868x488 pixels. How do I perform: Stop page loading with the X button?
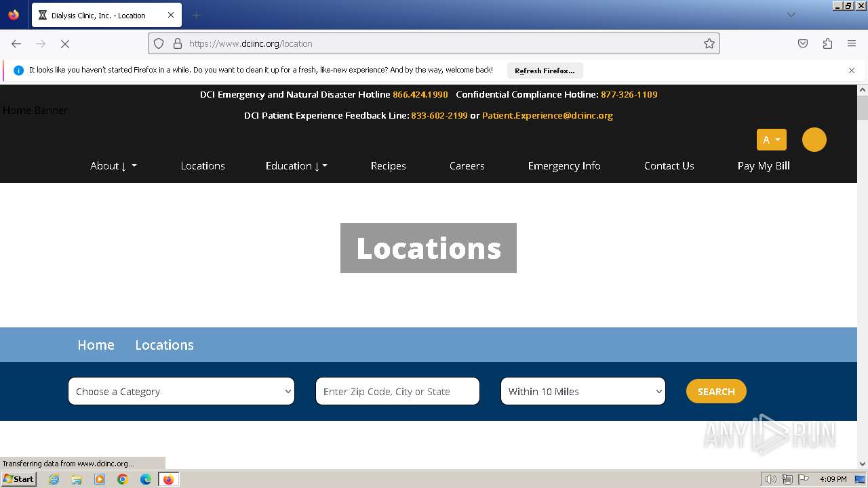click(65, 43)
